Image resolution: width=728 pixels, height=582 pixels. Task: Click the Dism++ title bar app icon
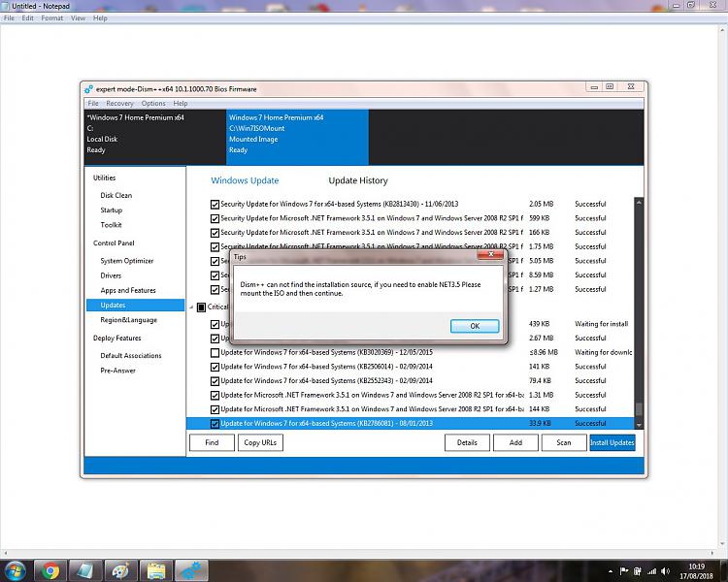pyautogui.click(x=88, y=89)
